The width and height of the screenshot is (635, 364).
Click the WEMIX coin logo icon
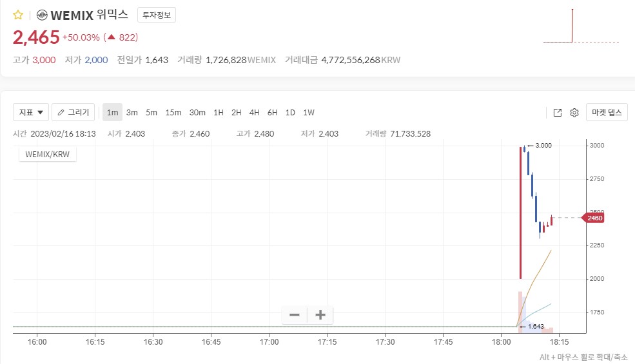[42, 15]
